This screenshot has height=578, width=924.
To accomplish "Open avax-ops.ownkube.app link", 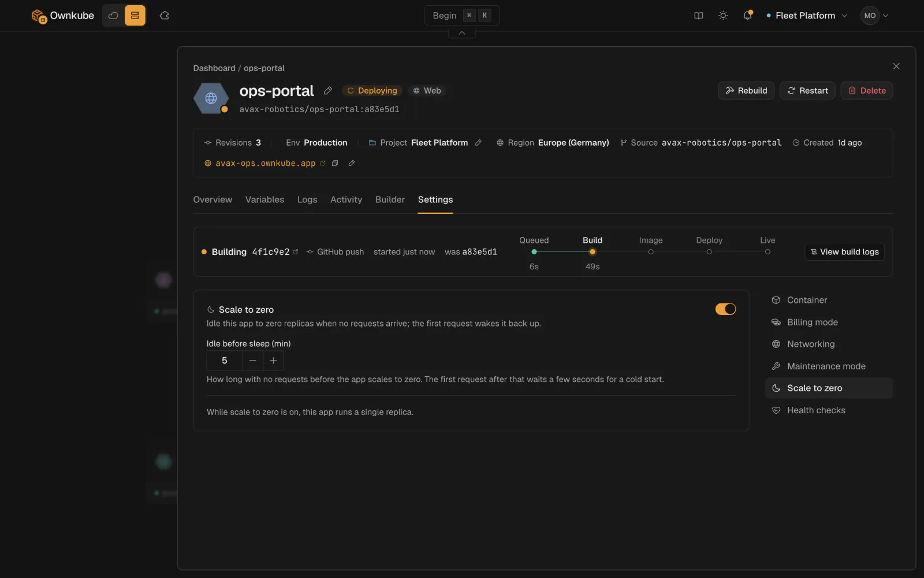I will click(x=265, y=164).
